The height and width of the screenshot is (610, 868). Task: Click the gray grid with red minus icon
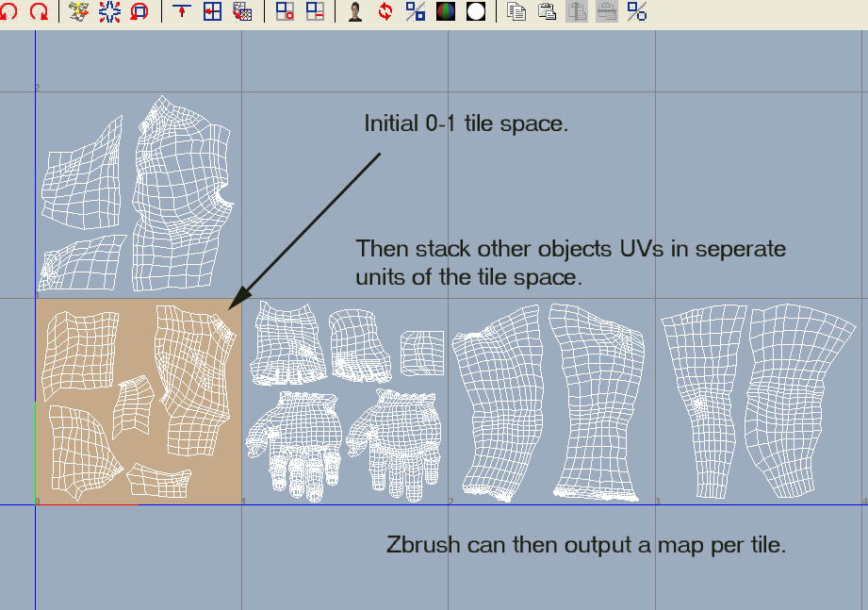[315, 11]
